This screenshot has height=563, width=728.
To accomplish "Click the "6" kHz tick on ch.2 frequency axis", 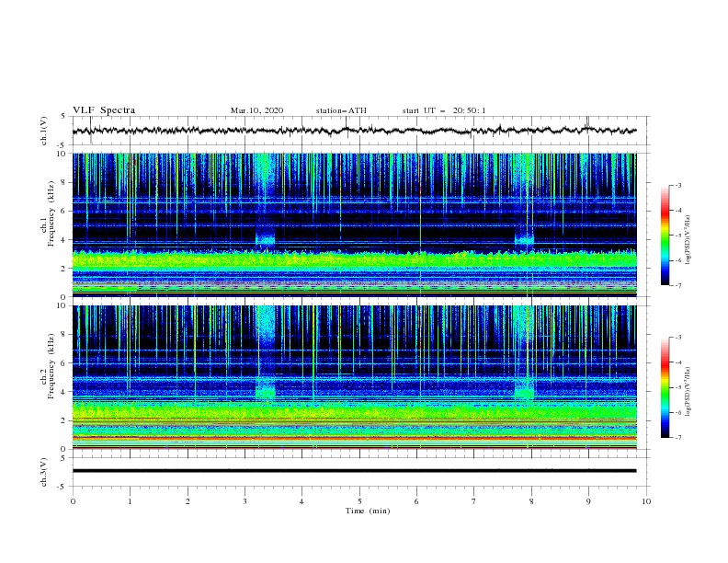I will [x=63, y=363].
